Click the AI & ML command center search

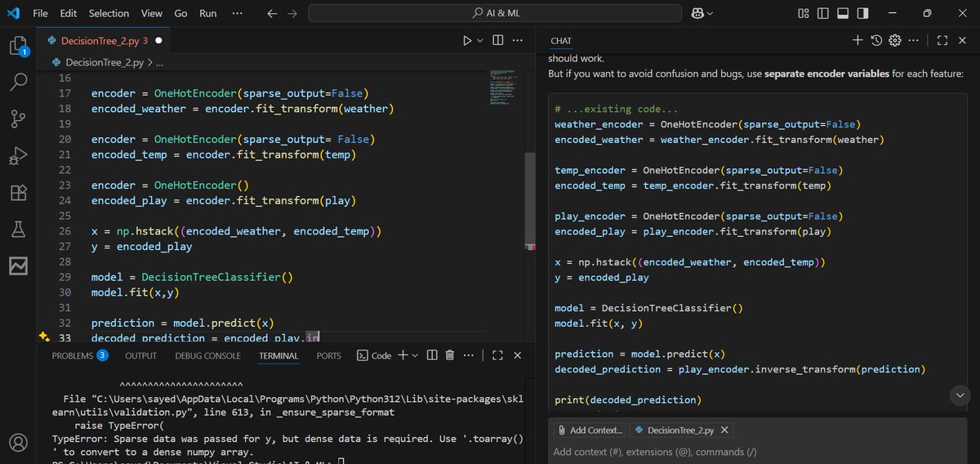[x=495, y=14]
